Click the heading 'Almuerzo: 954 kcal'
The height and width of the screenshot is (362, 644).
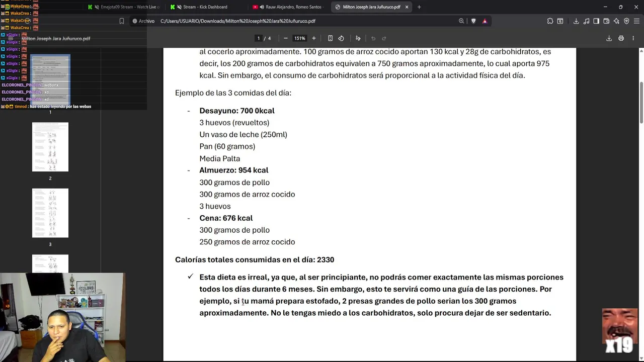[x=234, y=170]
